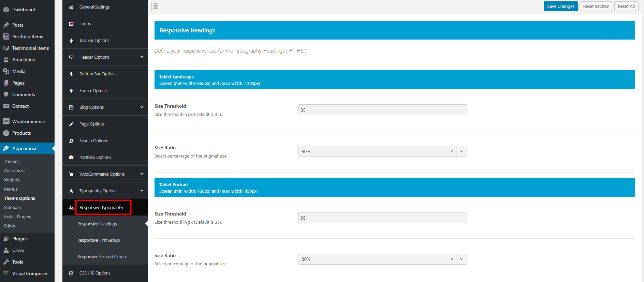Click the Logos panel icon
Image resolution: width=644 pixels, height=282 pixels.
click(71, 24)
